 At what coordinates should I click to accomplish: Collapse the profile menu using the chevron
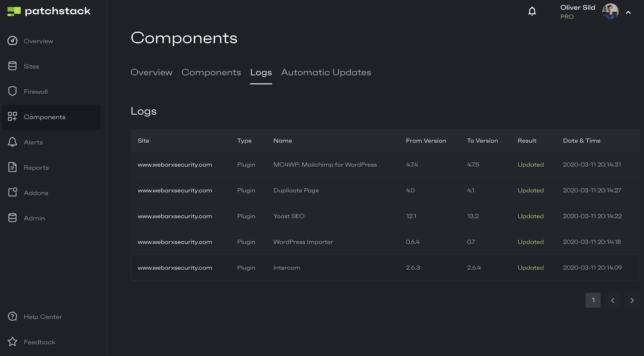pyautogui.click(x=628, y=12)
